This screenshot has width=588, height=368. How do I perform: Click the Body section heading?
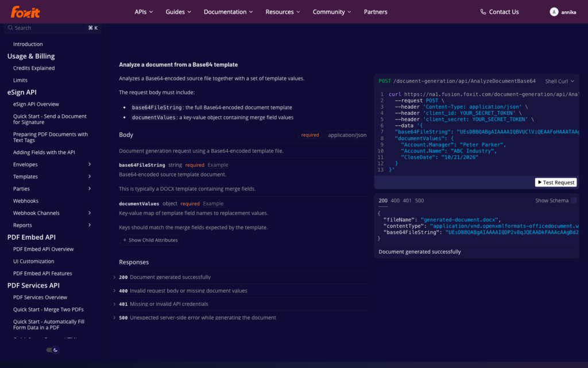click(126, 135)
